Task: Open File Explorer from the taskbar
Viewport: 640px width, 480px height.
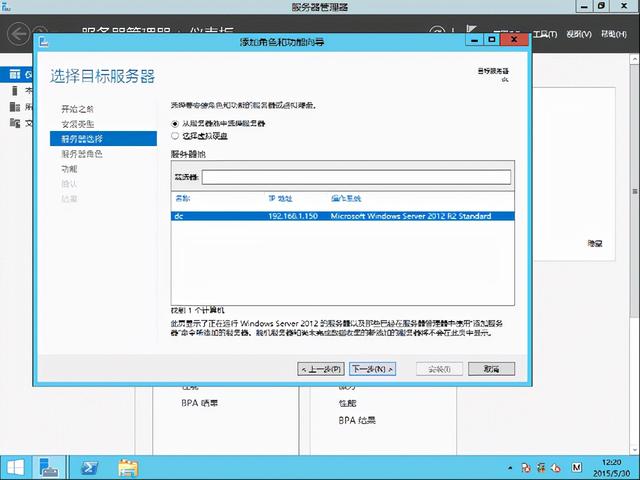Action: pos(128,468)
